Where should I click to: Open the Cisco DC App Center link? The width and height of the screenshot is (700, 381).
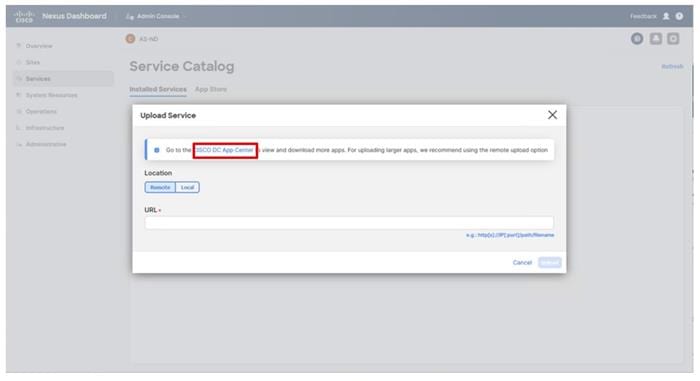(x=225, y=150)
